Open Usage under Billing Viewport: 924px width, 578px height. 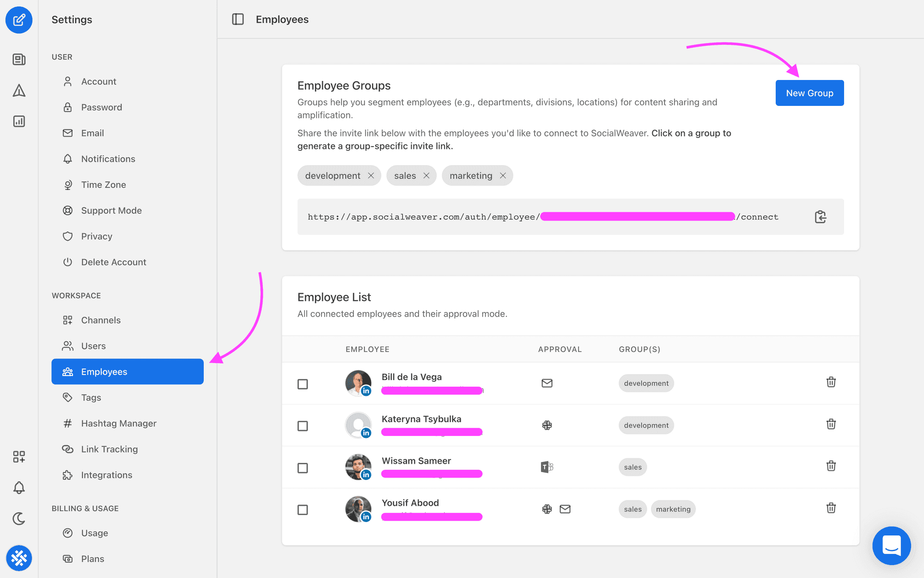click(128, 533)
